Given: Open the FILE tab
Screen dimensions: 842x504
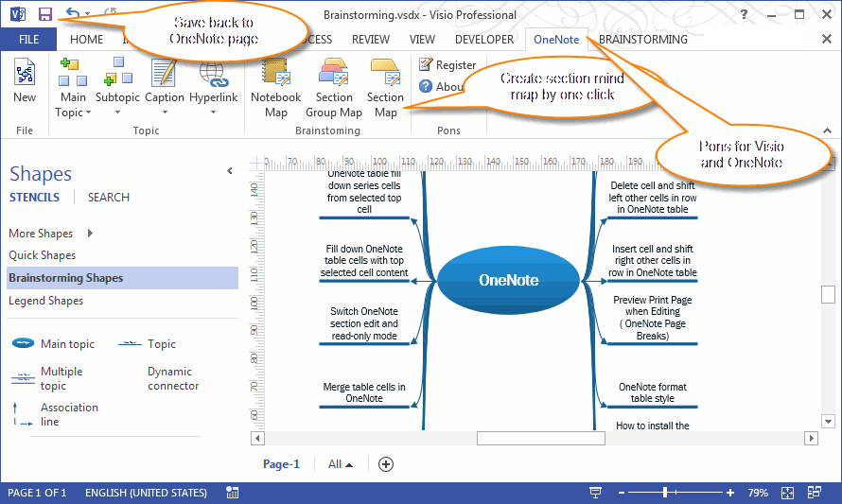Looking at the screenshot, I should click(x=28, y=39).
